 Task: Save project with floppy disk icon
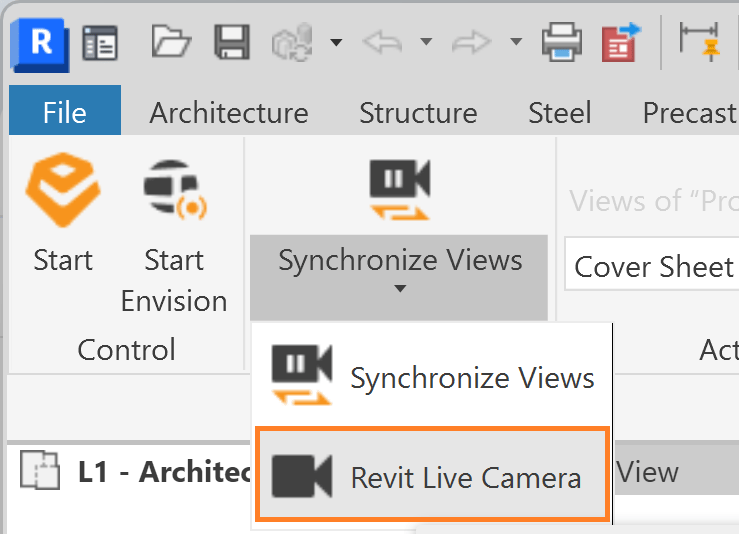pos(231,42)
